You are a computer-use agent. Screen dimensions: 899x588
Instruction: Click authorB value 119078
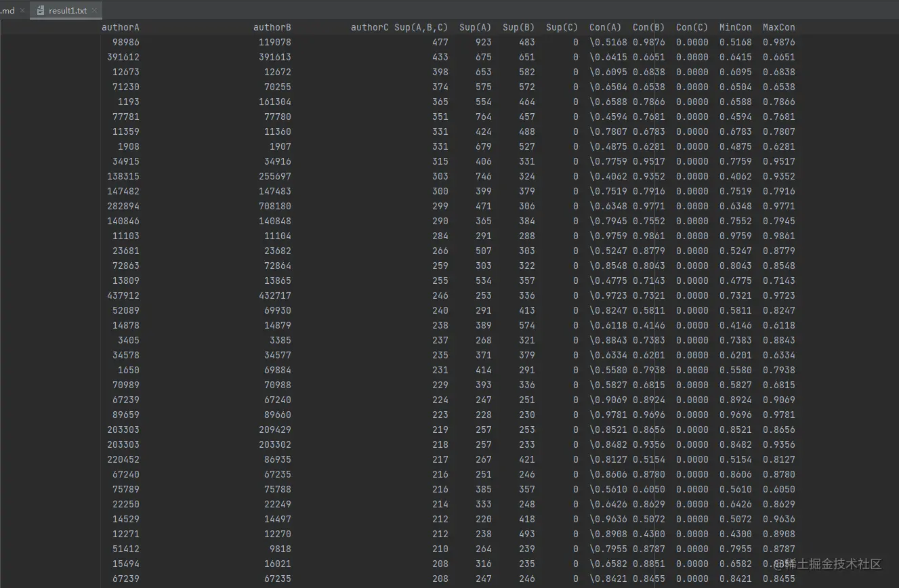click(x=275, y=42)
